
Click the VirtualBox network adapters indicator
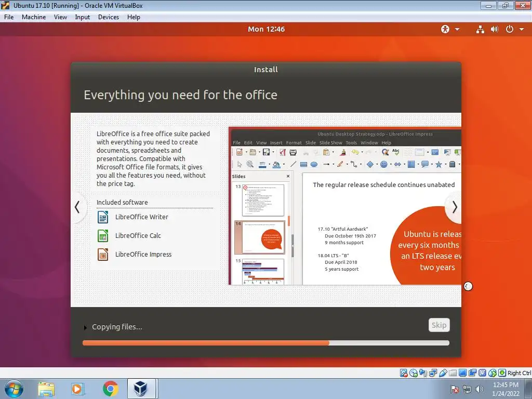tap(433, 373)
